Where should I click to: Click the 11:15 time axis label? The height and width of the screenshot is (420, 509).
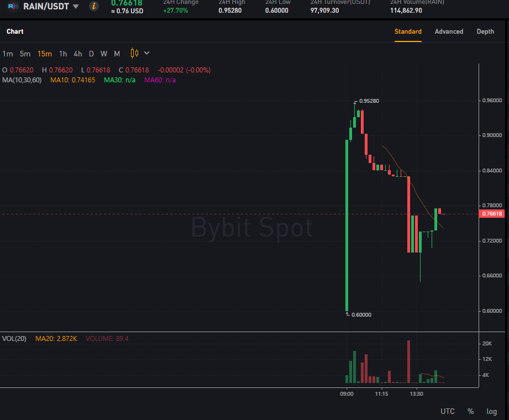click(381, 393)
